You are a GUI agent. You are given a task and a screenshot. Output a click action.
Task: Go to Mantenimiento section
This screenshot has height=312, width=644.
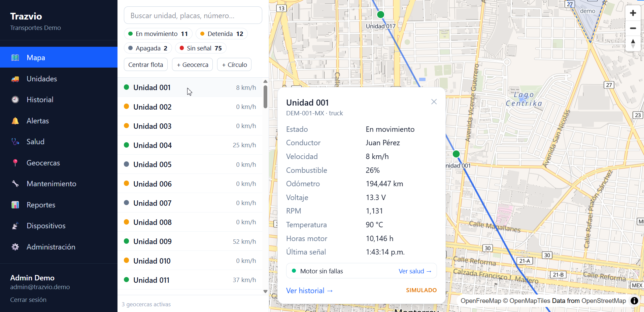(59, 184)
